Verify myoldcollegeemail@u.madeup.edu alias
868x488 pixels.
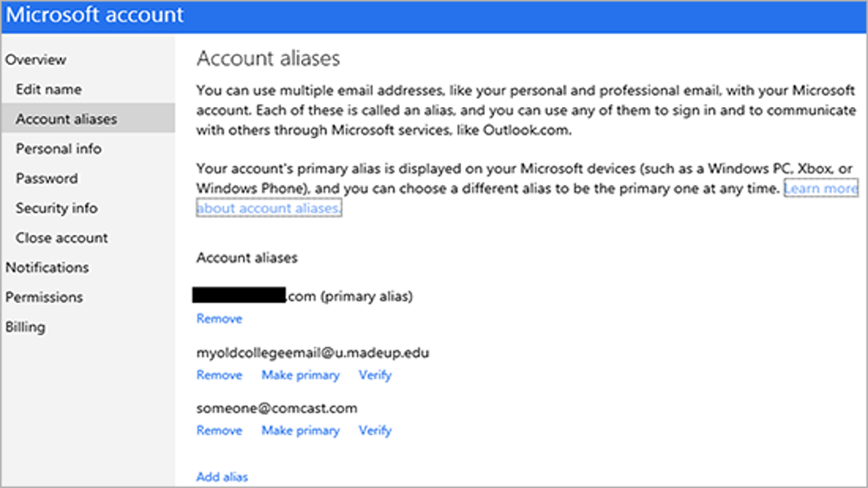pos(375,375)
